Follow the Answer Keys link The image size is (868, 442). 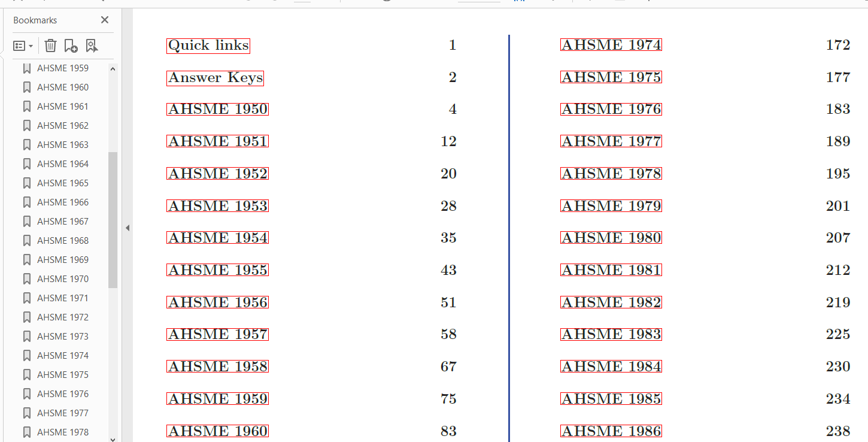(215, 77)
